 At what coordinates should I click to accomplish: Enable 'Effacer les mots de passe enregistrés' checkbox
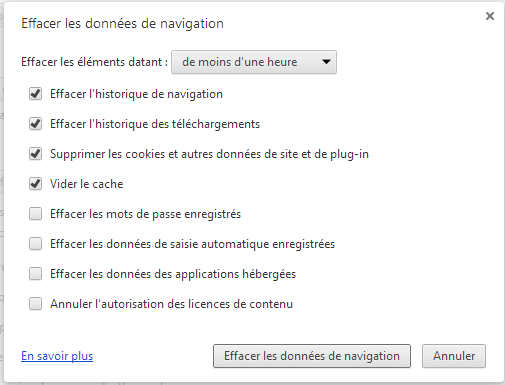click(x=35, y=214)
